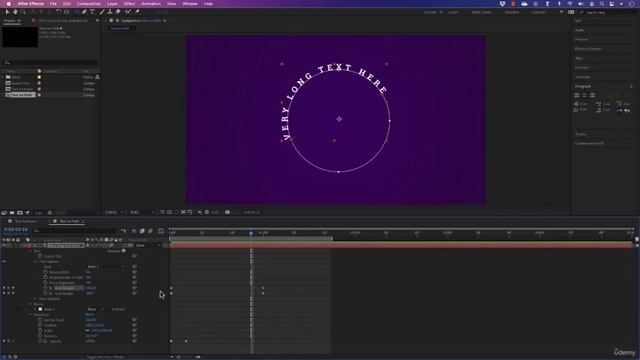Collapse the Transform group
This screenshot has height=360, width=640.
[30, 315]
